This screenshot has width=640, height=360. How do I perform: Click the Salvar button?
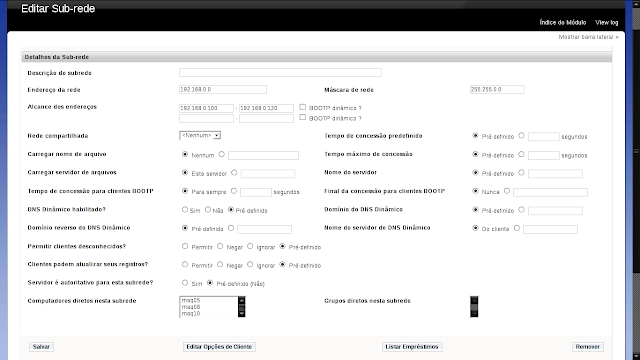(x=41, y=347)
